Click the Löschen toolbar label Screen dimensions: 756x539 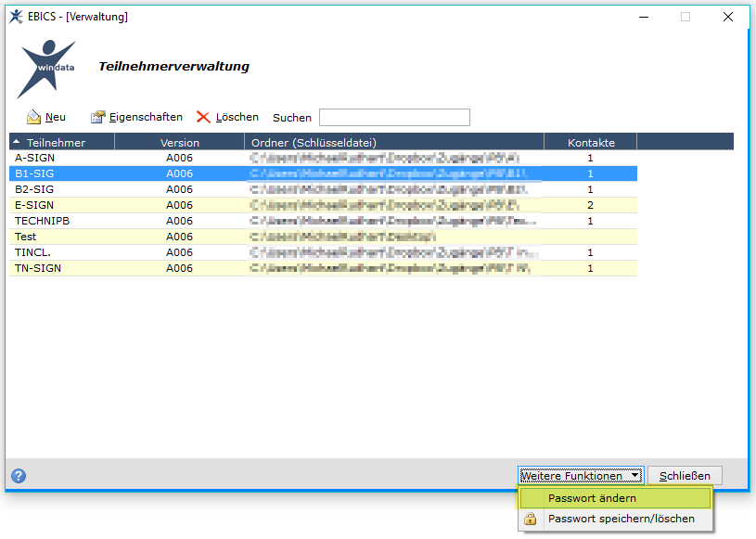click(x=237, y=117)
